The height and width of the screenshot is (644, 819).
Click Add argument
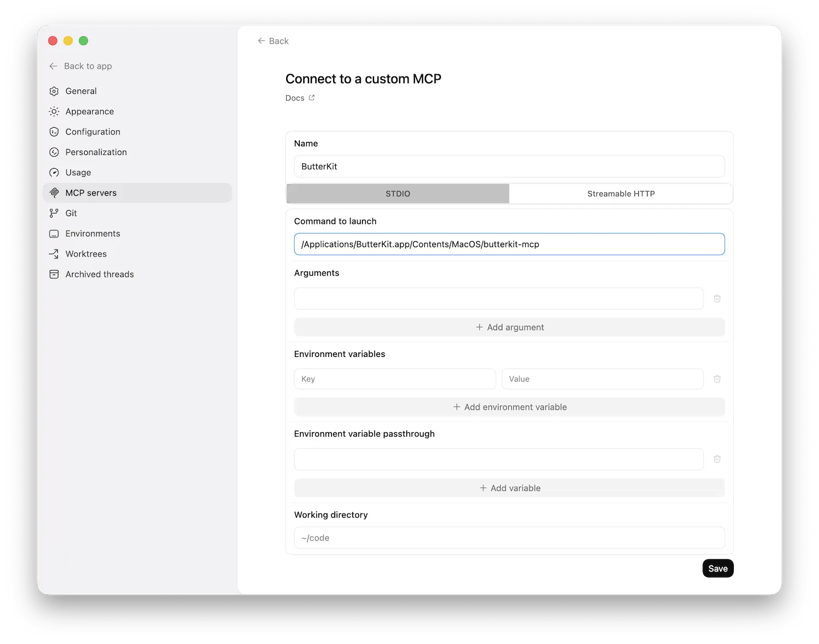coord(509,327)
